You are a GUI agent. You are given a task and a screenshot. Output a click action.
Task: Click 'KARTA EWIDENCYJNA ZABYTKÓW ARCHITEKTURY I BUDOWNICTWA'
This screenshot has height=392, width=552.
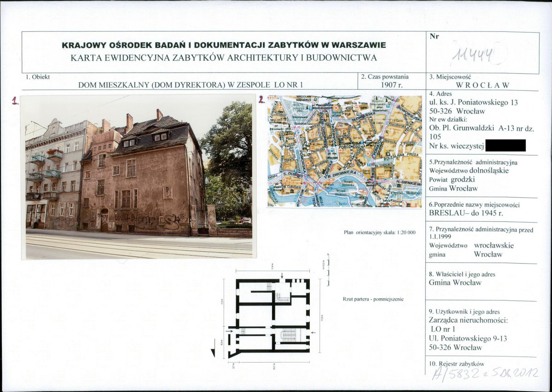pyautogui.click(x=224, y=58)
